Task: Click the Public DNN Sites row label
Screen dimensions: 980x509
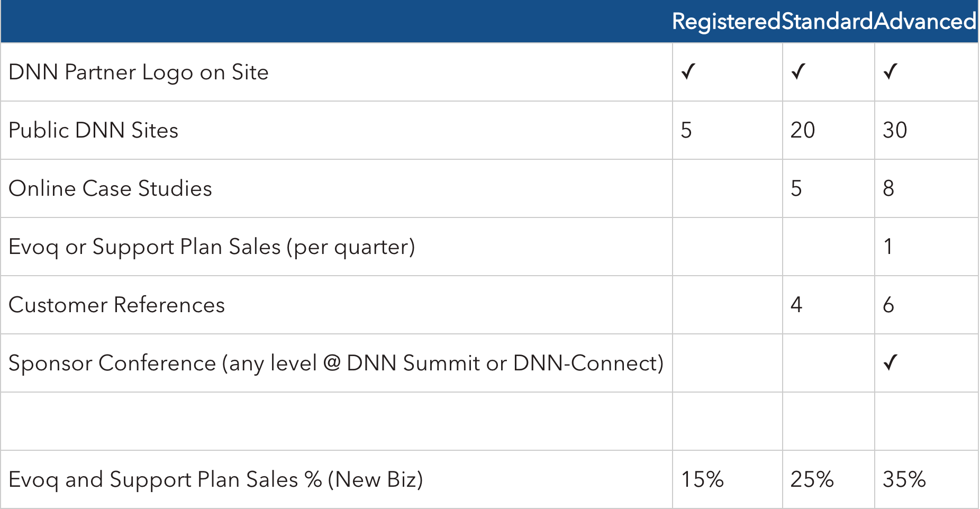Action: [x=94, y=130]
